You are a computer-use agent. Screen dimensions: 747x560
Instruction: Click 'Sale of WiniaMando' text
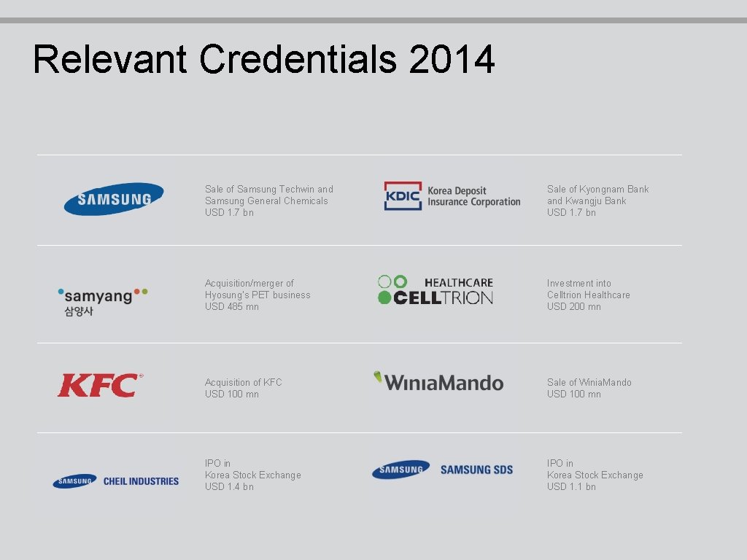pyautogui.click(x=589, y=382)
